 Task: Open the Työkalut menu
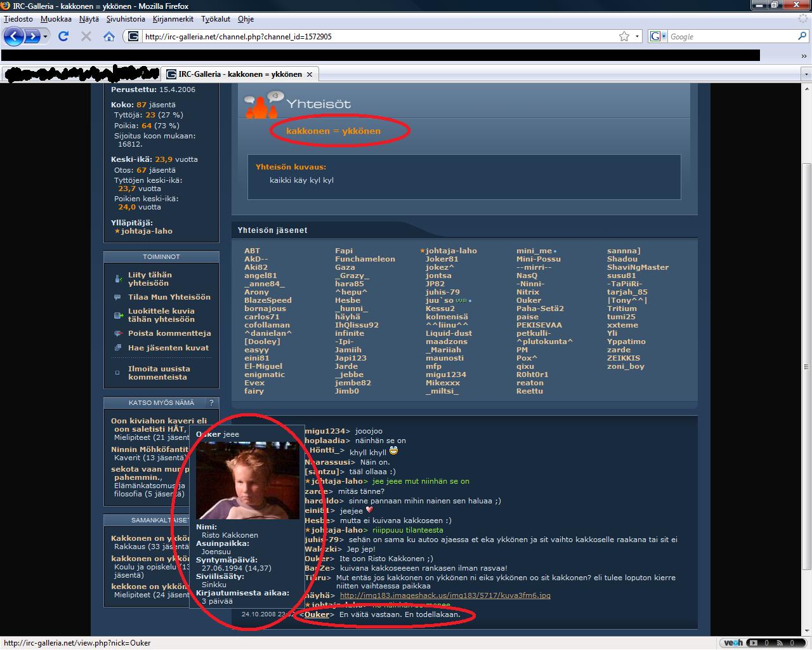point(216,19)
